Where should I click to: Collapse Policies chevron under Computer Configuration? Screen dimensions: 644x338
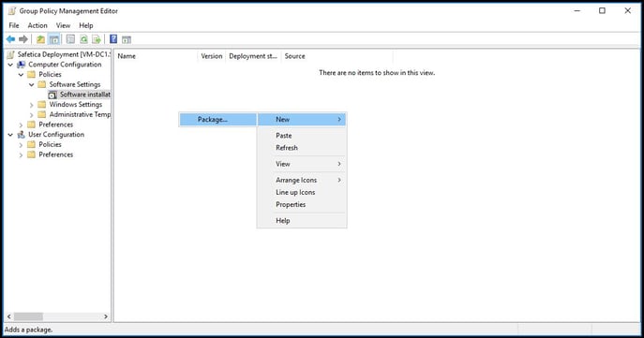(x=21, y=75)
